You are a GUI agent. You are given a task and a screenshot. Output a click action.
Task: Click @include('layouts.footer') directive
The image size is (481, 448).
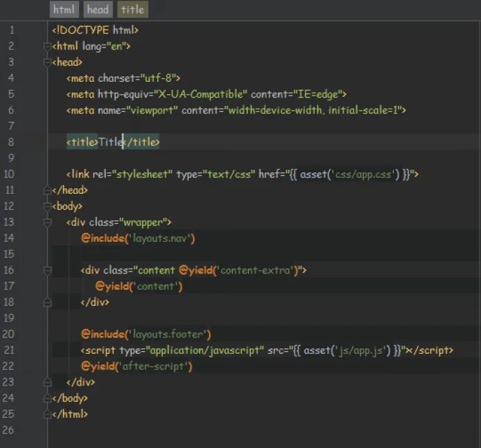tap(146, 334)
